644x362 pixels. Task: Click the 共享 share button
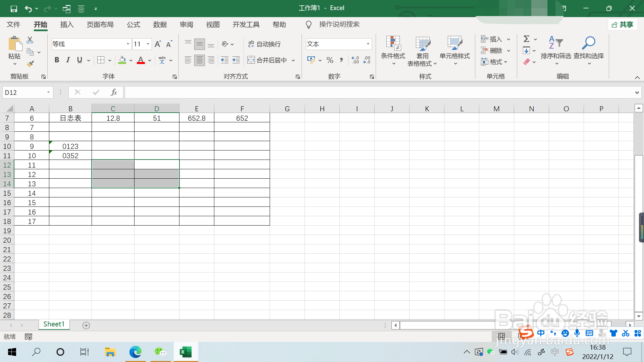[623, 24]
